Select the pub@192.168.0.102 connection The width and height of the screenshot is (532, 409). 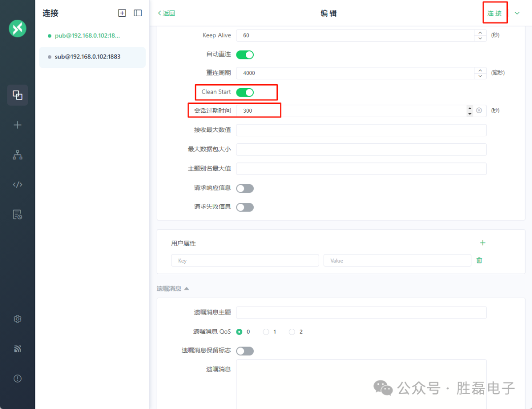(x=92, y=35)
